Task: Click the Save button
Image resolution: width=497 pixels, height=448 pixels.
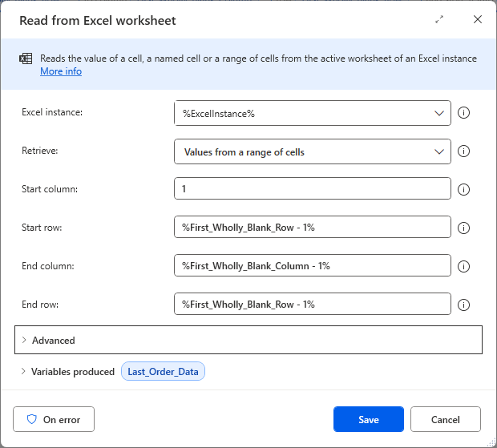Action: 369,419
